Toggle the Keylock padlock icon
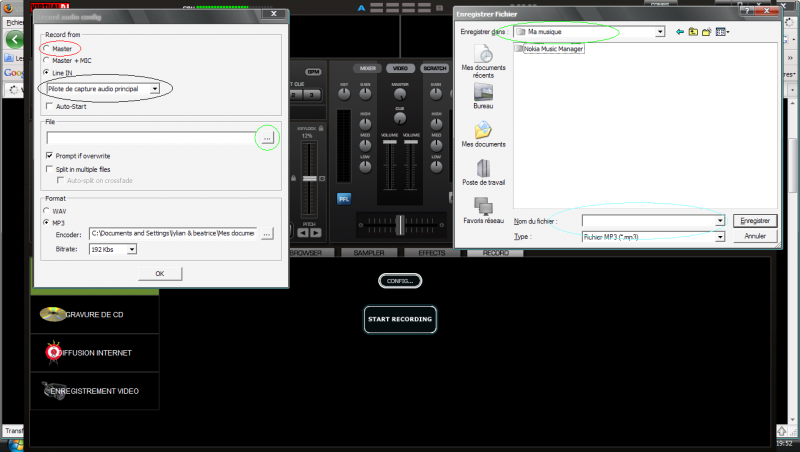 point(321,128)
